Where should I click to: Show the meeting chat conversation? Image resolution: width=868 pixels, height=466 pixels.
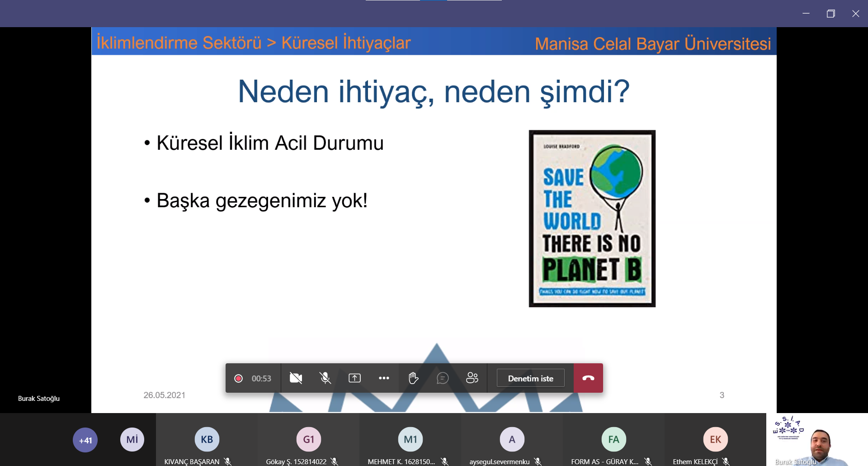(443, 378)
